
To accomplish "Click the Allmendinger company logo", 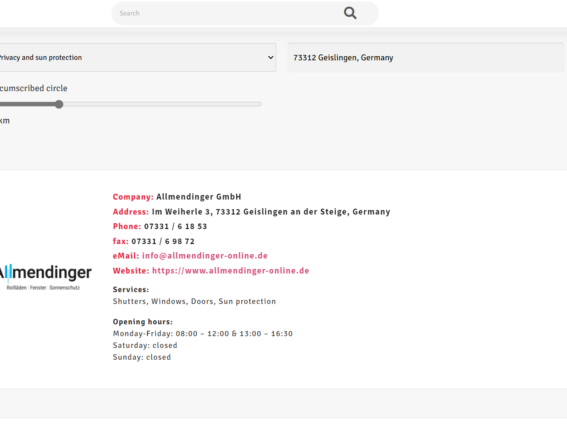I will (45, 277).
